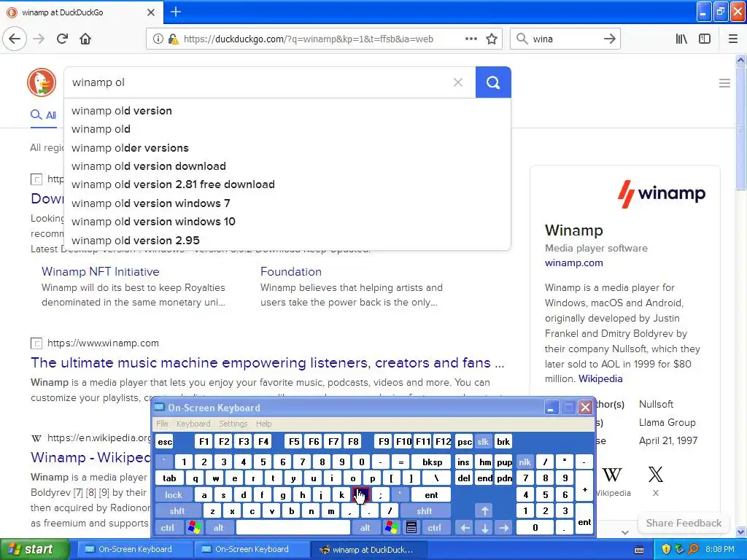
Task: Select suggestion "winamp older versions"
Action: coord(287,147)
